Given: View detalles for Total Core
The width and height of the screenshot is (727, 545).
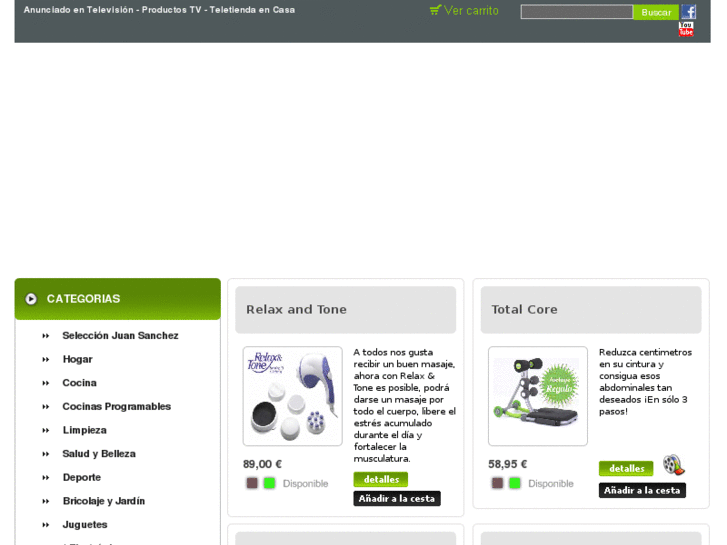Looking at the screenshot, I should pyautogui.click(x=626, y=468).
